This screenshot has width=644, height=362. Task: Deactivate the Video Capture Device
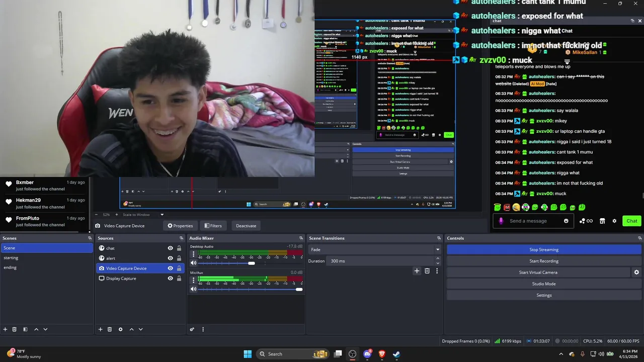(246, 226)
